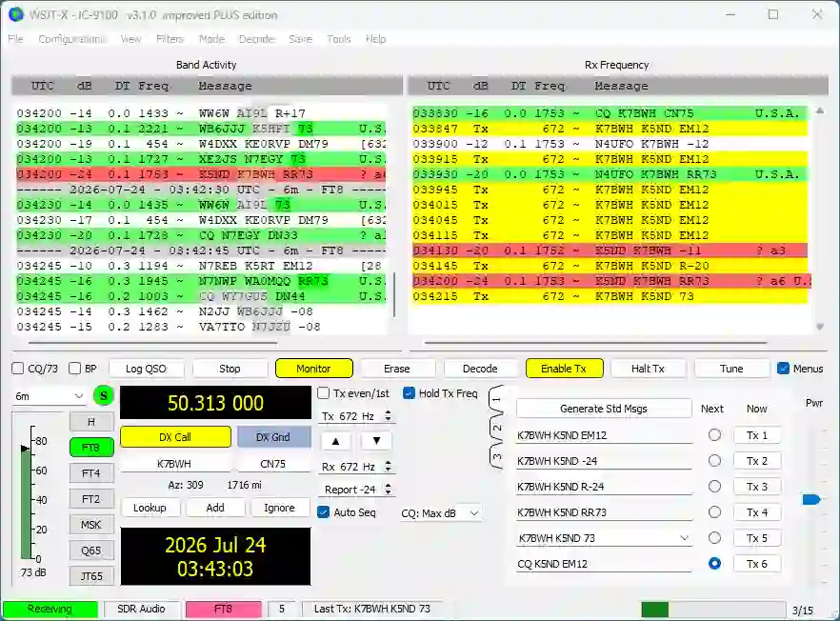Click the Log QSO button

147,369
